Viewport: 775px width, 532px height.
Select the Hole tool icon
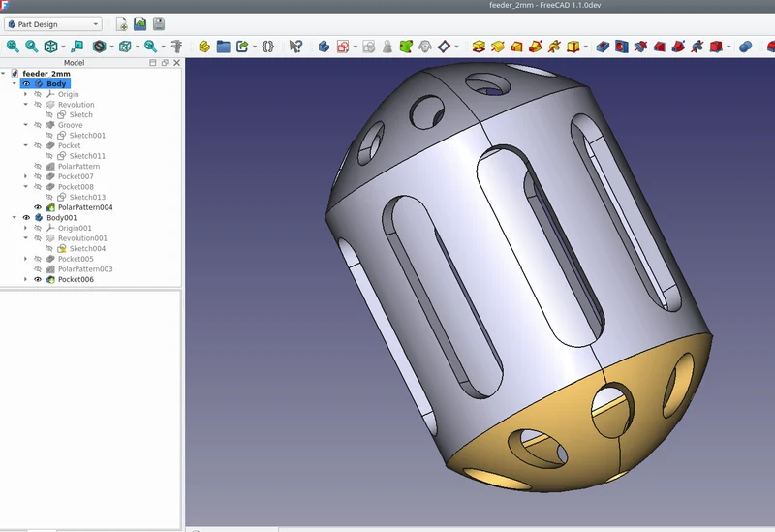click(621, 47)
